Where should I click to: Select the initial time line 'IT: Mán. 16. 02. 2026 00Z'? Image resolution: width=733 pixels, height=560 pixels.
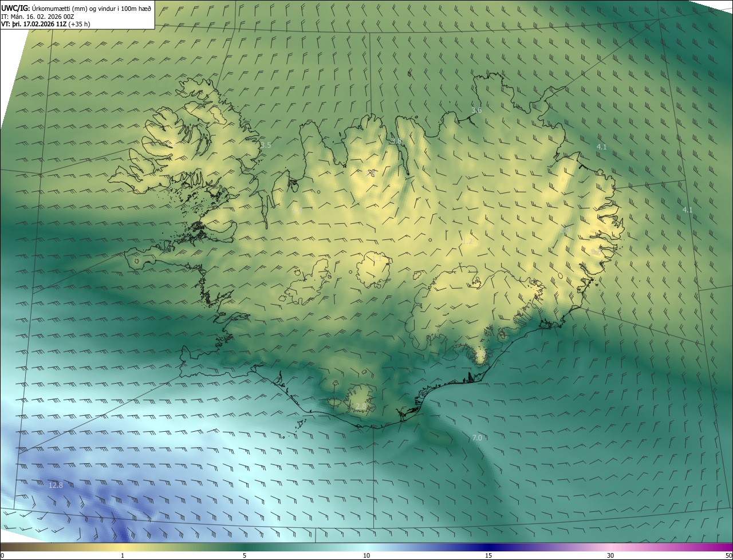point(38,16)
